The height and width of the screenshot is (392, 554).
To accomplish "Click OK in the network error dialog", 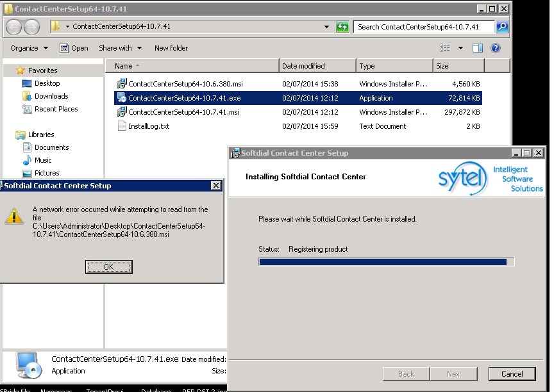I will tap(109, 266).
